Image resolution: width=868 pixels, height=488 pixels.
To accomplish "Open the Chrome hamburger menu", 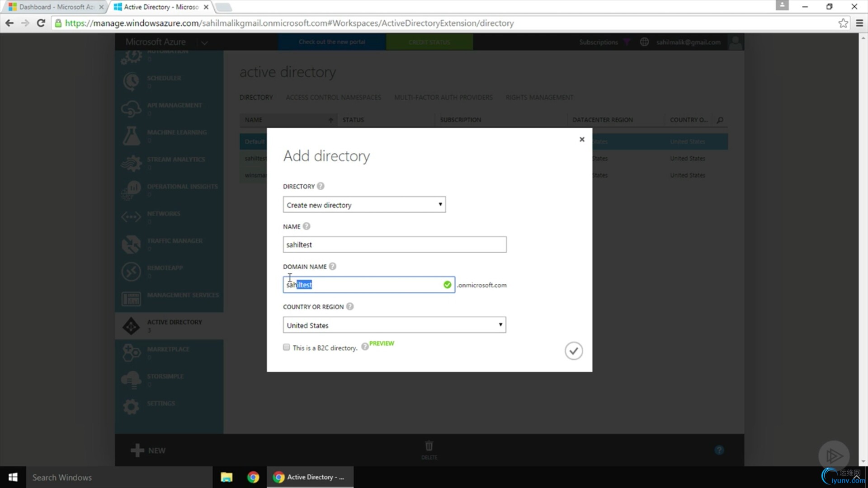I will pos(859,23).
